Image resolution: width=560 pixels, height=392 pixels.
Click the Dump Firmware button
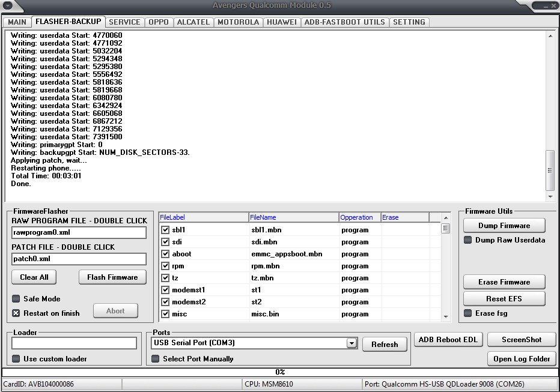click(x=504, y=226)
